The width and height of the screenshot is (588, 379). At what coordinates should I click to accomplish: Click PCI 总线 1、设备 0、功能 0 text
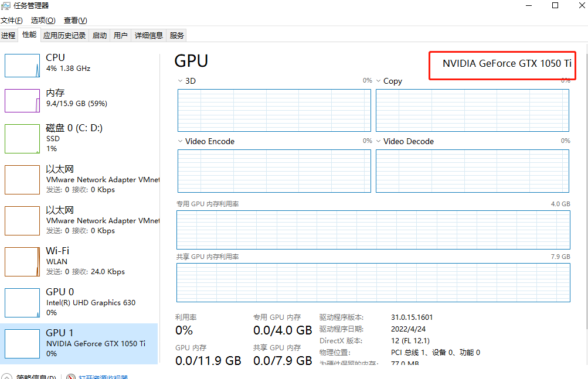click(x=436, y=353)
